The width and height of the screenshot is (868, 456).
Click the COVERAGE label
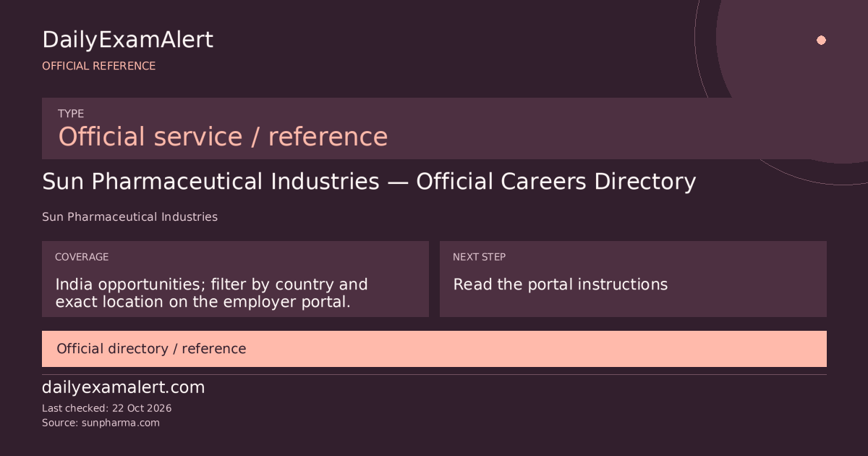click(x=82, y=257)
